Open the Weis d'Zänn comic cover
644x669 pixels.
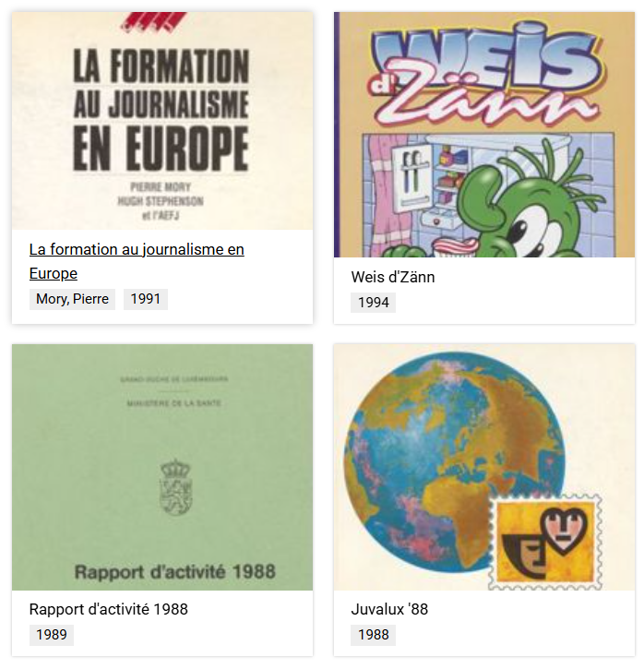pyautogui.click(x=484, y=135)
